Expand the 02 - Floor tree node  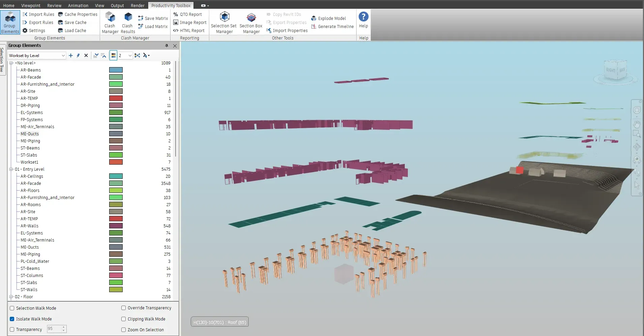click(x=11, y=297)
